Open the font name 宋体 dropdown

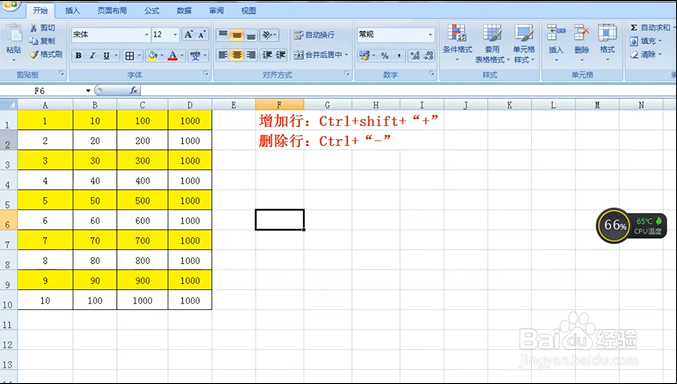pos(146,35)
